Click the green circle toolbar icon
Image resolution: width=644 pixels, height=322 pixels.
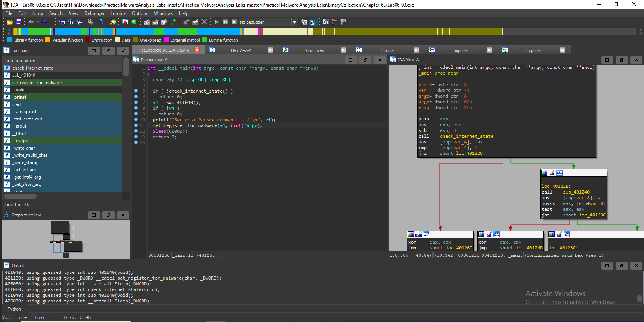134,22
